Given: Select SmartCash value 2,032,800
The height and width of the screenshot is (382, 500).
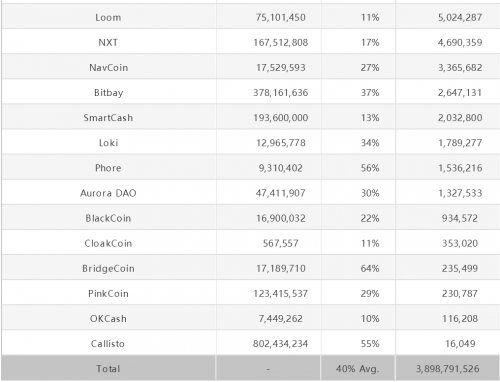Looking at the screenshot, I should pyautogui.click(x=460, y=118).
